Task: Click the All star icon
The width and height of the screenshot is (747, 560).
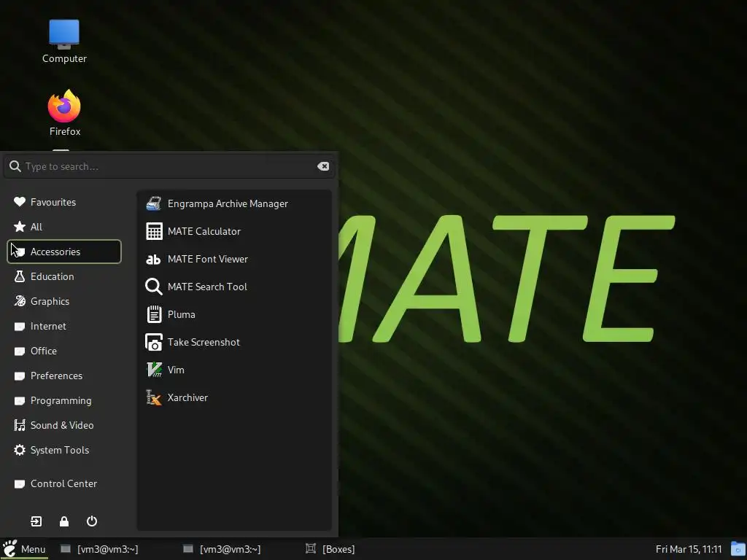Action: pyautogui.click(x=20, y=227)
